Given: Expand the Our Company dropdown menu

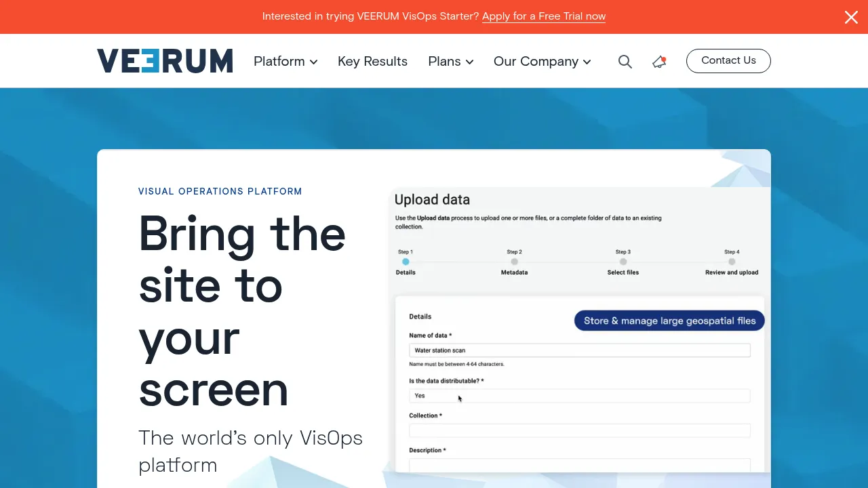Looking at the screenshot, I should coord(542,62).
